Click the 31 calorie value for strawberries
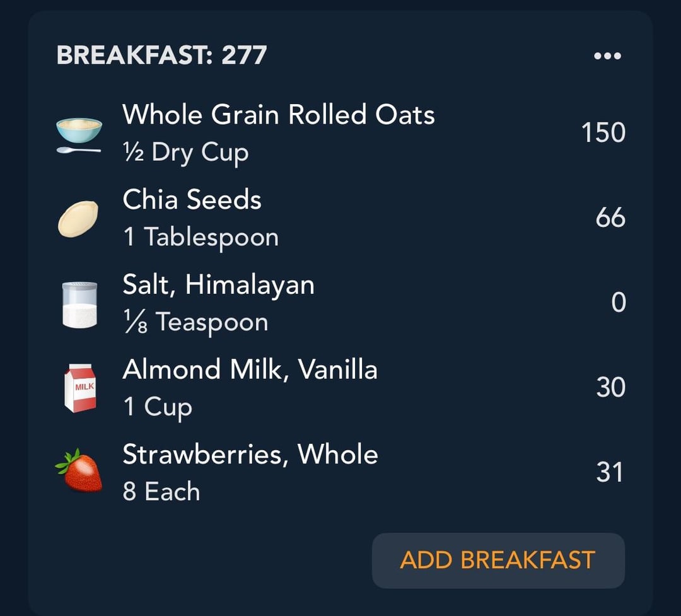The height and width of the screenshot is (616, 681). (609, 472)
